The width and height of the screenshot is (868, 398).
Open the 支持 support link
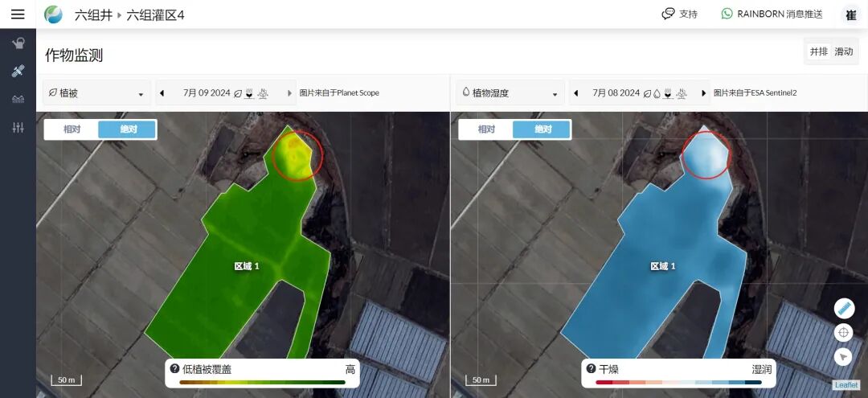[679, 14]
